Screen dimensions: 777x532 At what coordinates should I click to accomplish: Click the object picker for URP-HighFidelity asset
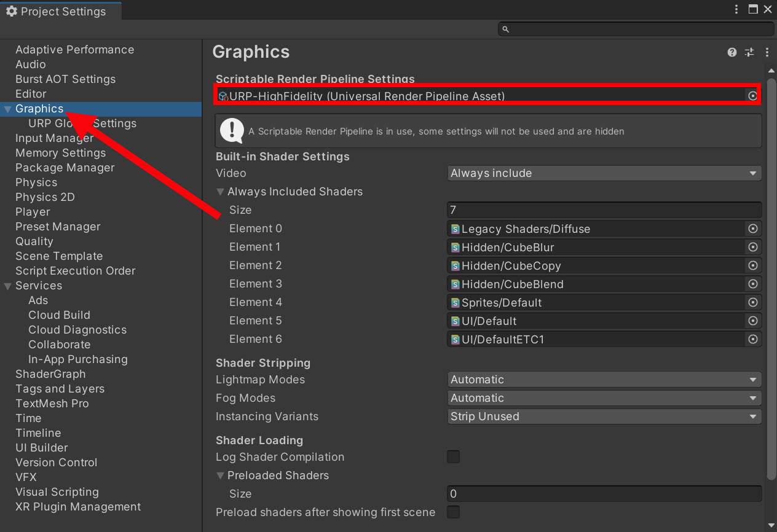[752, 96]
